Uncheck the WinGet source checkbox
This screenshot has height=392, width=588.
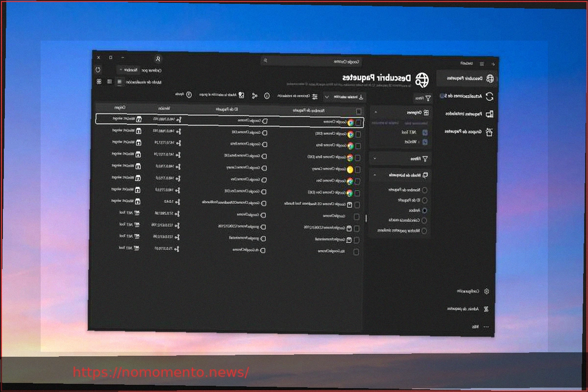425,142
